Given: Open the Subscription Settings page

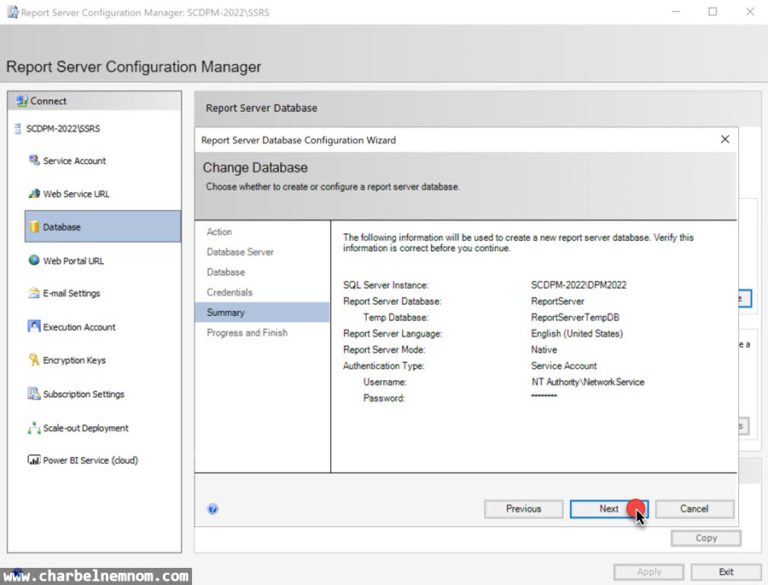Looking at the screenshot, I should [84, 394].
